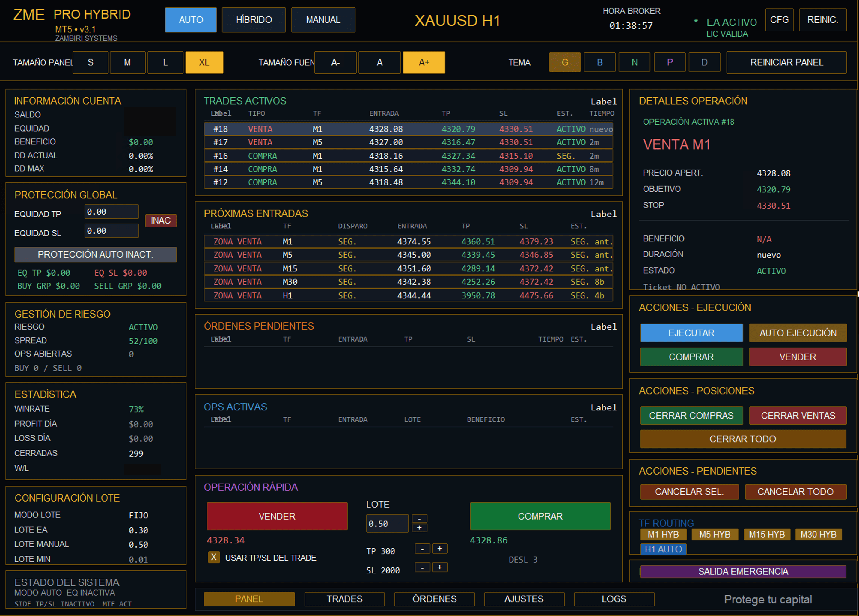Decrease TP 300 with minus
The height and width of the screenshot is (616, 859).
coord(422,549)
